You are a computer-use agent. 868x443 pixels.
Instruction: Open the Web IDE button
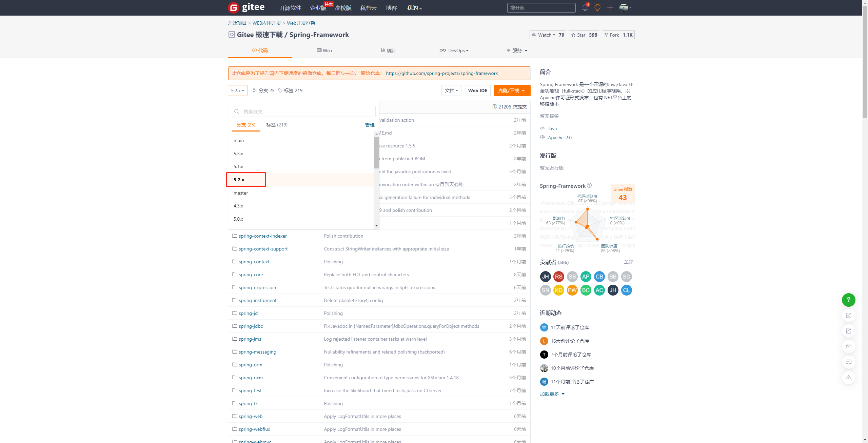477,90
